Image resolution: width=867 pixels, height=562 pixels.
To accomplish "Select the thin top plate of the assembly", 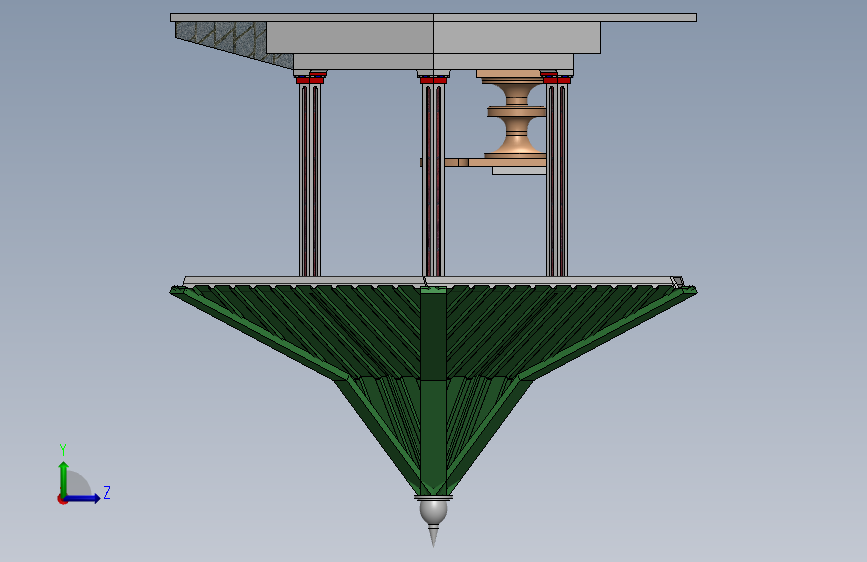I will point(434,18).
